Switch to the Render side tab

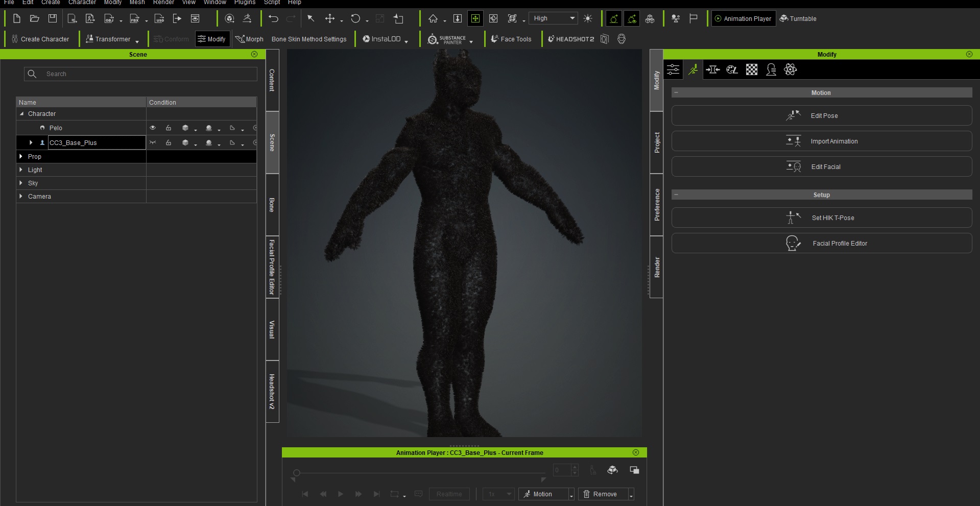(x=657, y=267)
